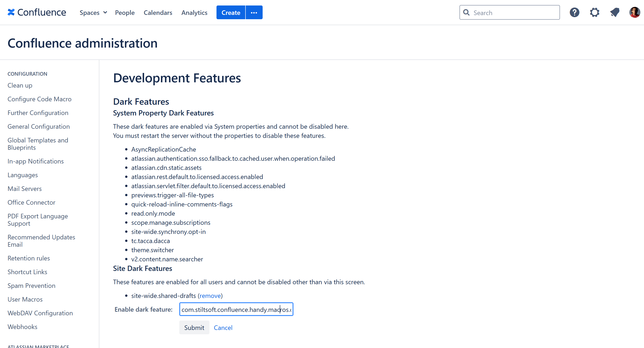644x348 pixels.
Task: Open the user profile avatar menu
Action: pos(634,12)
